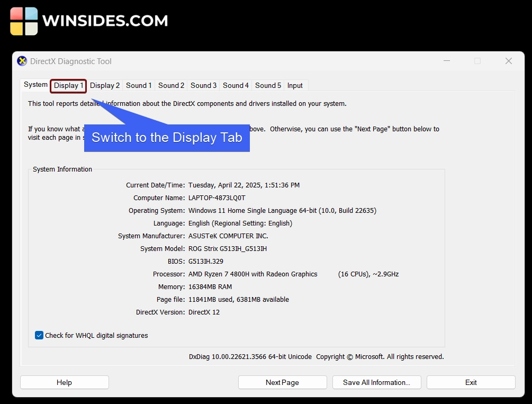
Task: Click the page file 11841MB used value
Action: point(239,300)
